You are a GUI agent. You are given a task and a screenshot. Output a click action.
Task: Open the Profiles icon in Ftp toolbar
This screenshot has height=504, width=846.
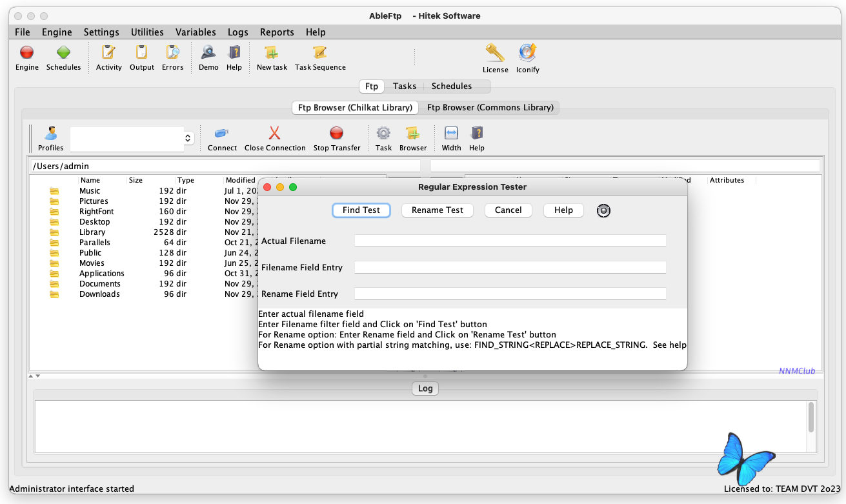[x=51, y=134]
